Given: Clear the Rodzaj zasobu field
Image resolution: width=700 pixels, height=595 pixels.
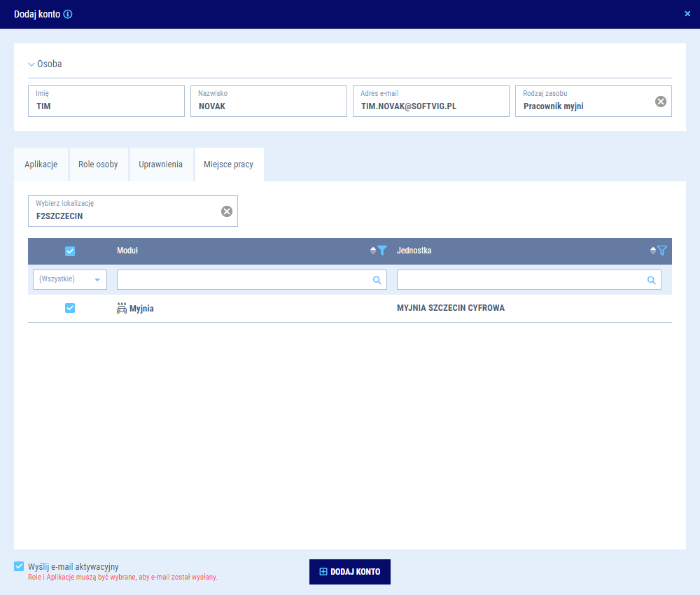Looking at the screenshot, I should [x=660, y=101].
